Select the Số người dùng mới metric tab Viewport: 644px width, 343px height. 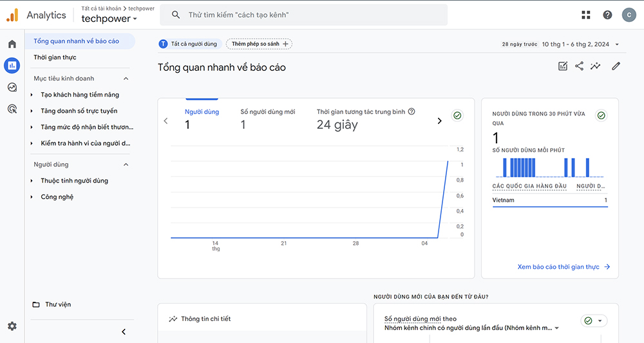(x=267, y=119)
